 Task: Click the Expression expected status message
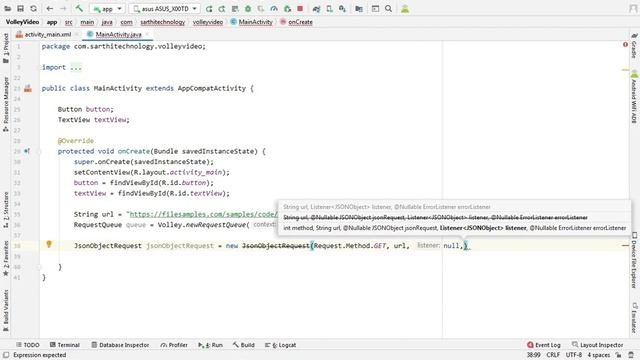click(40, 355)
